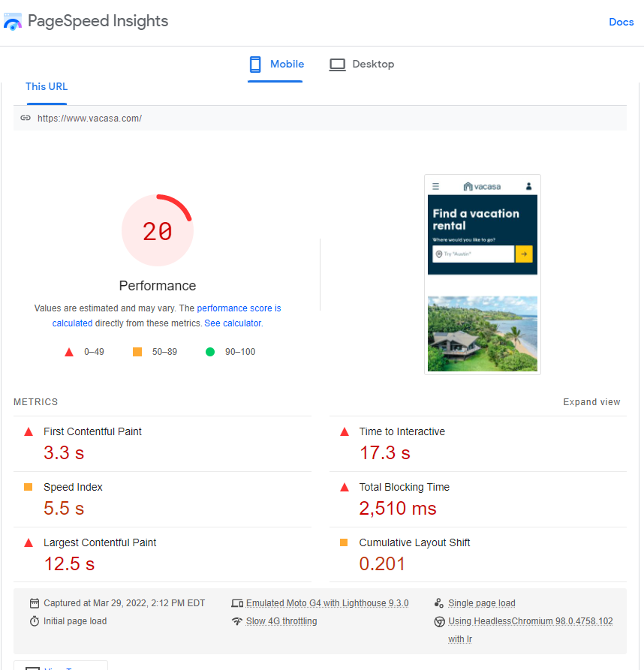Image resolution: width=644 pixels, height=670 pixels.
Task: Click the vacasa.com URL text
Action: [x=90, y=119]
